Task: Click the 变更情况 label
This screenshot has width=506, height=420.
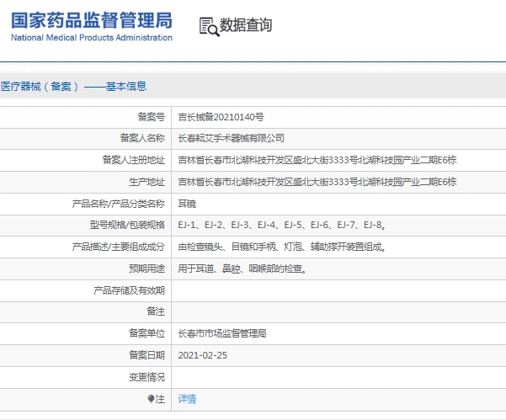Action: coord(147,377)
